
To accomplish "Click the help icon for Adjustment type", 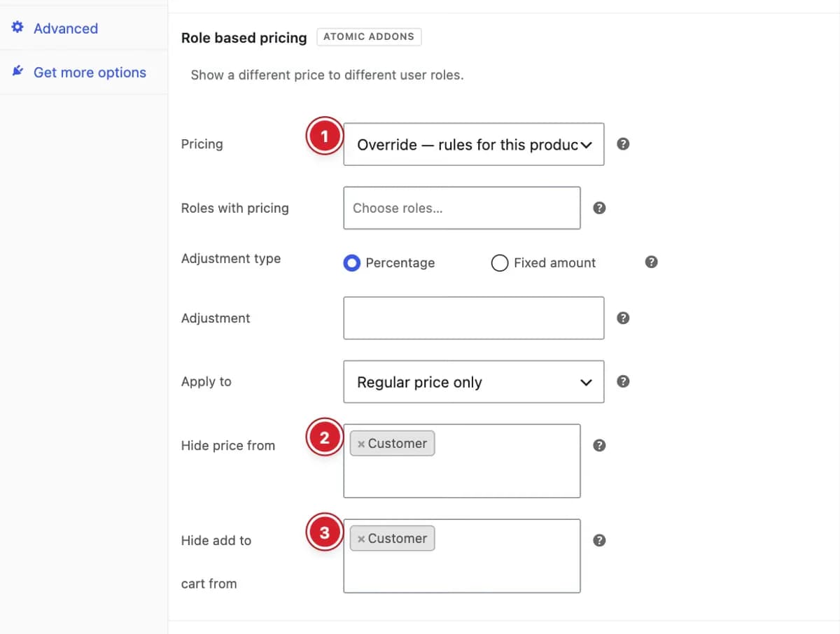I will pyautogui.click(x=651, y=262).
